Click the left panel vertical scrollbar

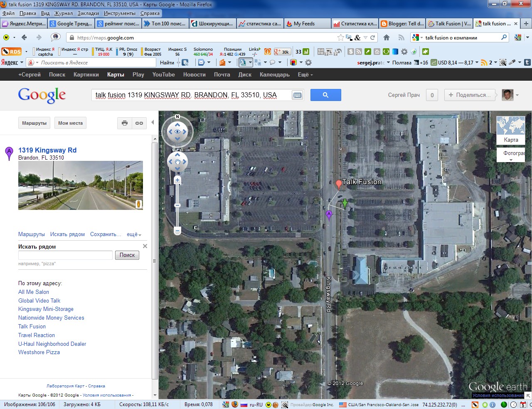(155, 261)
